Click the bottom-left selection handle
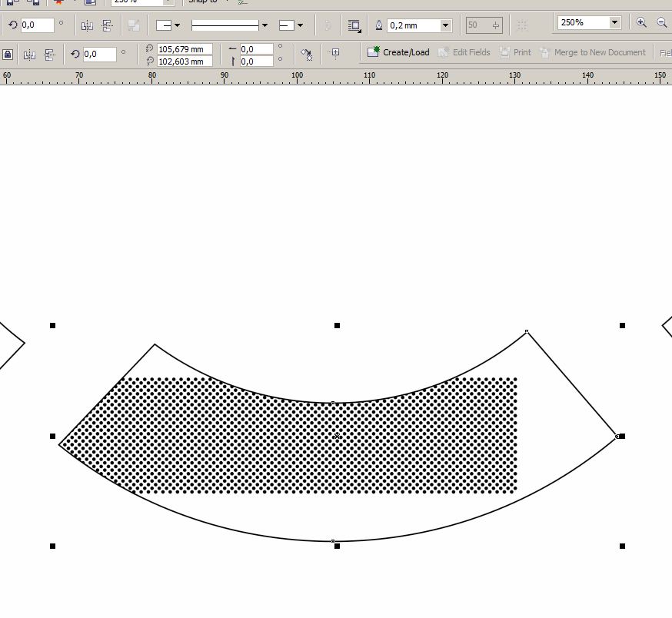Viewport: 672px width, 618px height. 53,546
